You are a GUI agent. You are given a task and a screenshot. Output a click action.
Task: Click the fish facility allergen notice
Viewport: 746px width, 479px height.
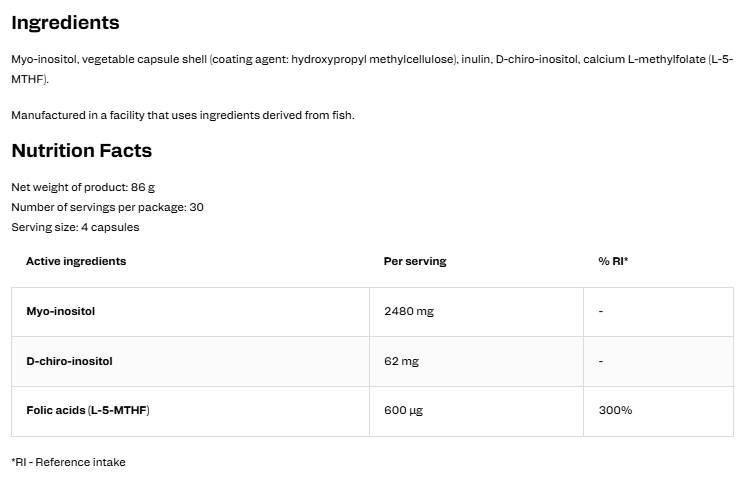point(183,115)
